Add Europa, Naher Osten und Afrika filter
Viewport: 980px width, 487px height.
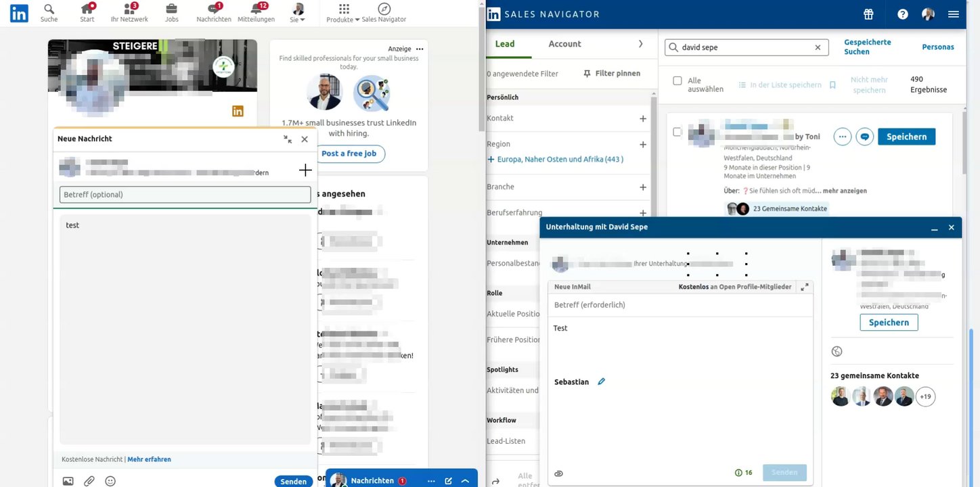[555, 160]
